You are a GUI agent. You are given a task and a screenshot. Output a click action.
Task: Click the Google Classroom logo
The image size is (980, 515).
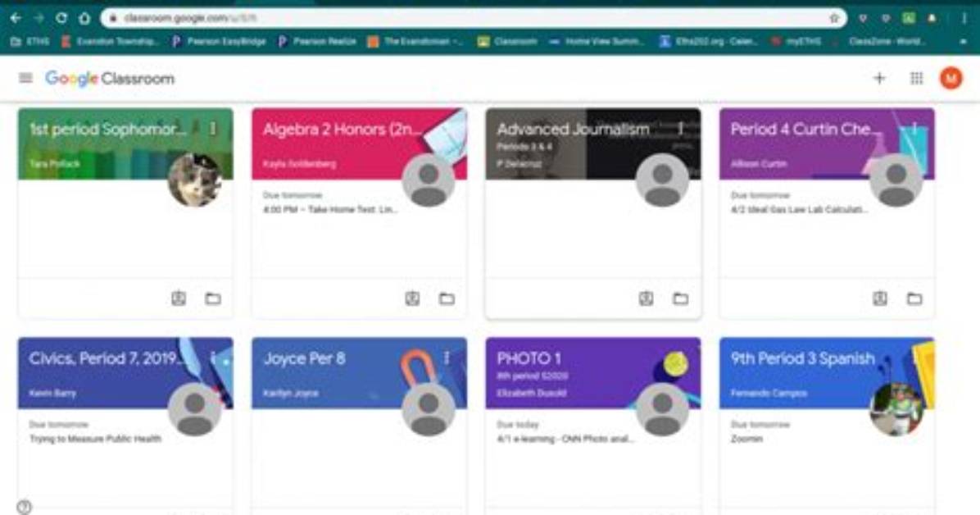point(110,78)
